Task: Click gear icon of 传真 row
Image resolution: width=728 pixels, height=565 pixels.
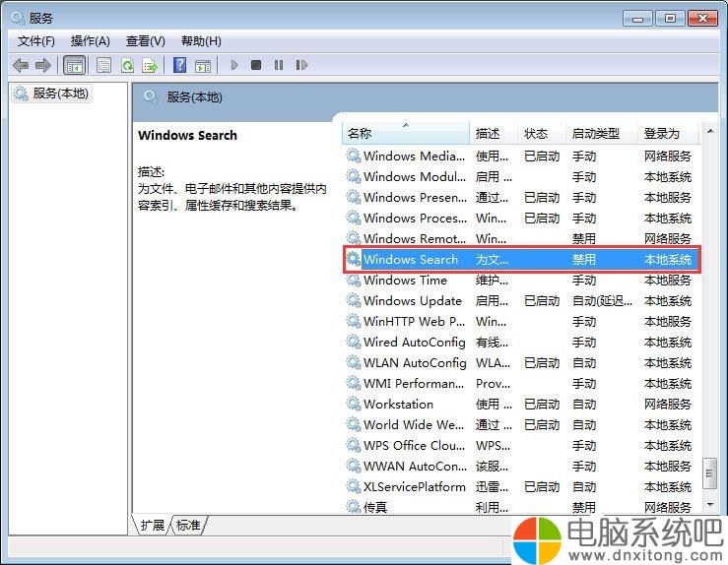Action: (x=354, y=507)
